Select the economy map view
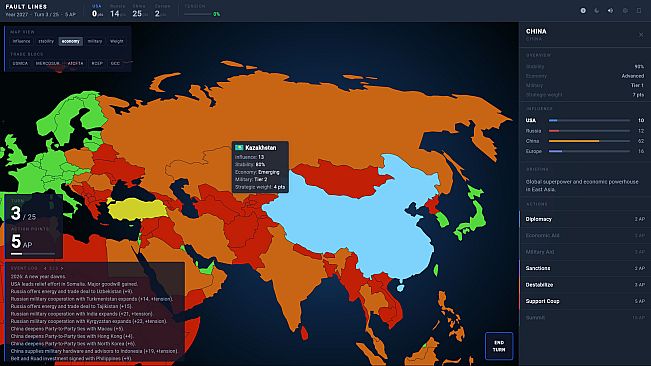Screen dimensions: 651x366 point(71,41)
